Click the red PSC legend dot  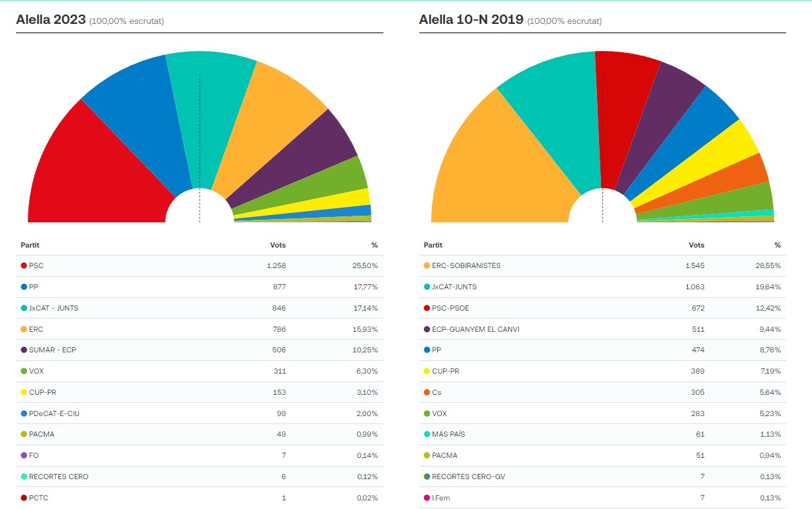click(24, 265)
